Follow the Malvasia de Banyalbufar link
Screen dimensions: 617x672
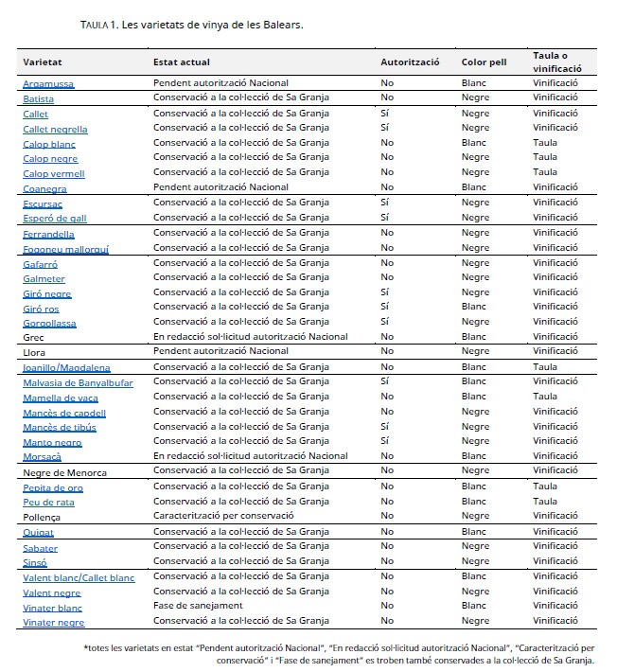[78, 382]
